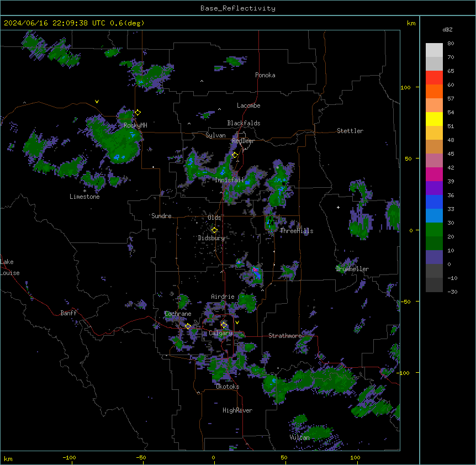
Task: Click the Blackfalds city label
Action: [244, 123]
